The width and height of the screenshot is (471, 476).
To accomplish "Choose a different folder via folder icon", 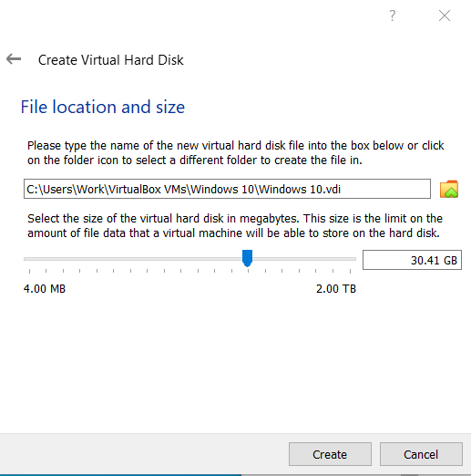I will pos(449,189).
